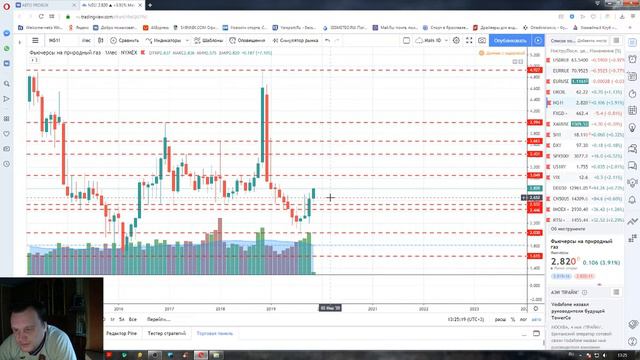Select XAUUSD row in the watchlist

586,124
